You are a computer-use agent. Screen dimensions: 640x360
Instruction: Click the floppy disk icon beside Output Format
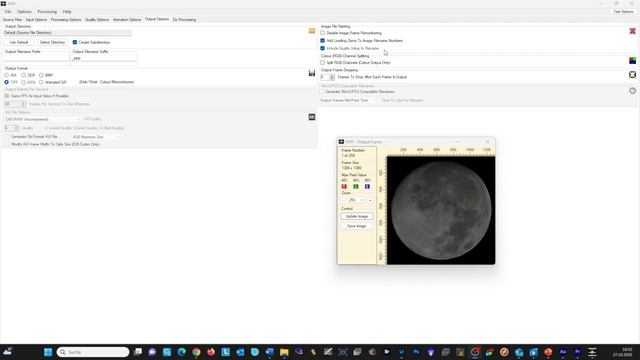312,73
